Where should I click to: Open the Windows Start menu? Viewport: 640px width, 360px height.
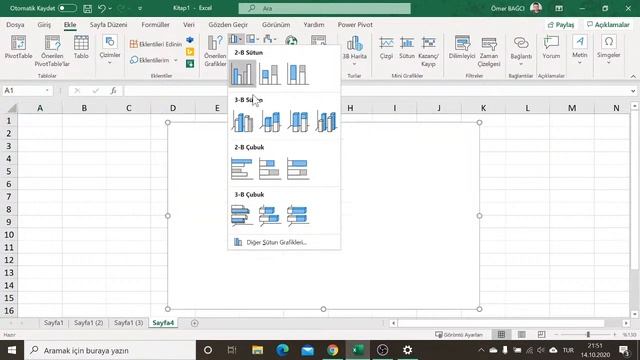tap(11, 350)
